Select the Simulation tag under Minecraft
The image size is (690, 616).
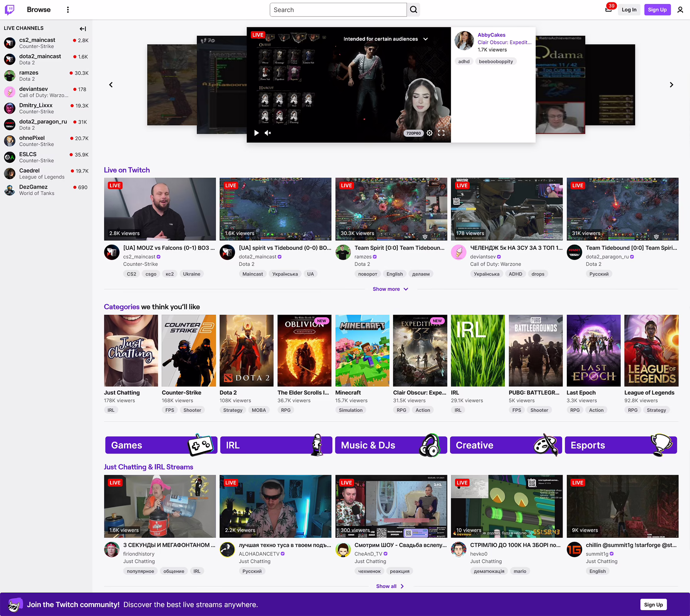[x=350, y=410]
